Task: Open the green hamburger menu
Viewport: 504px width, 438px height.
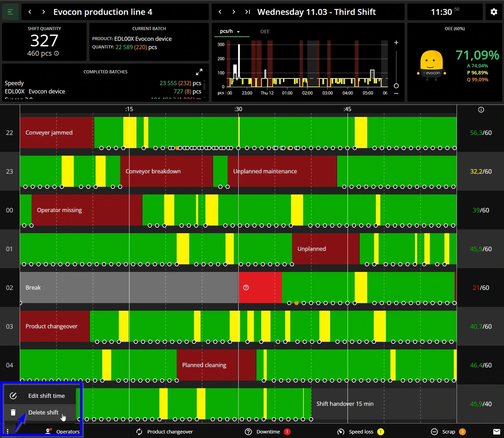Action: 10,12
